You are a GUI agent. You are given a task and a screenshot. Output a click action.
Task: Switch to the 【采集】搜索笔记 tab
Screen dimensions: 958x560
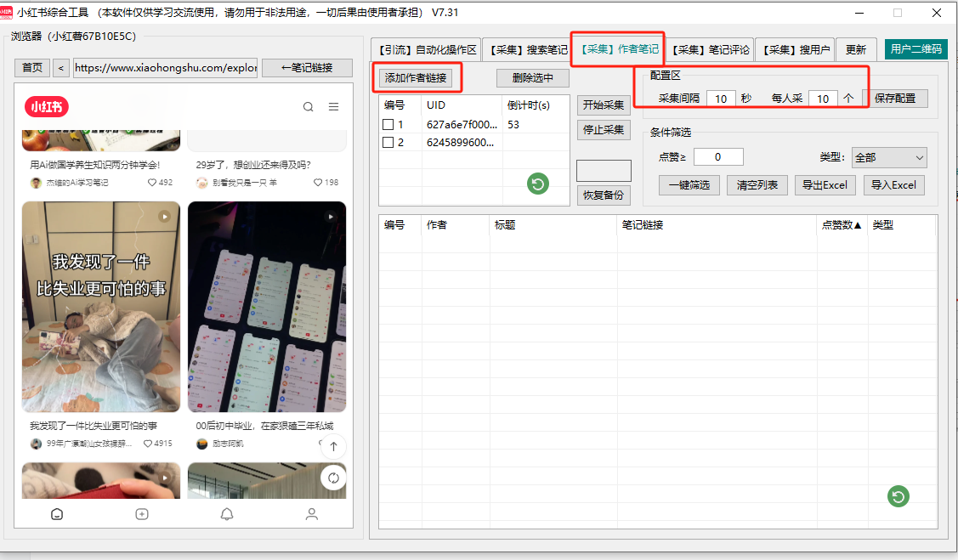pyautogui.click(x=527, y=50)
